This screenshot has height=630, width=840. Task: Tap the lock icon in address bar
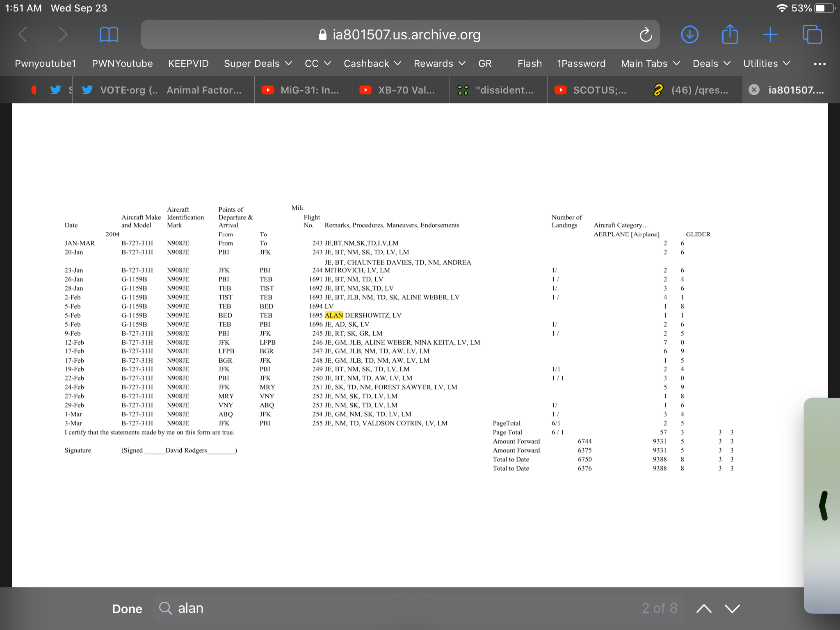(x=323, y=35)
